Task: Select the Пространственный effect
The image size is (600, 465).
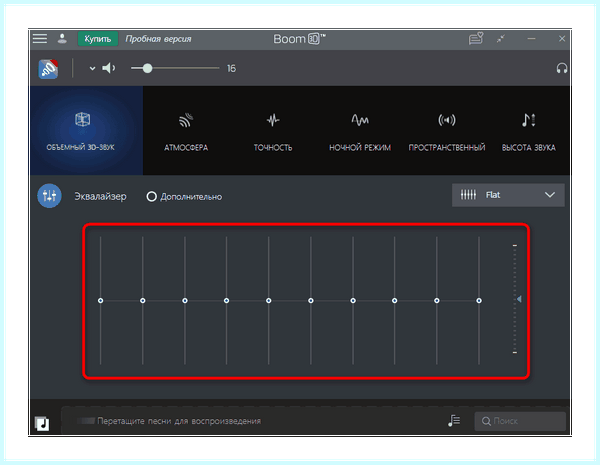Action: (x=447, y=132)
